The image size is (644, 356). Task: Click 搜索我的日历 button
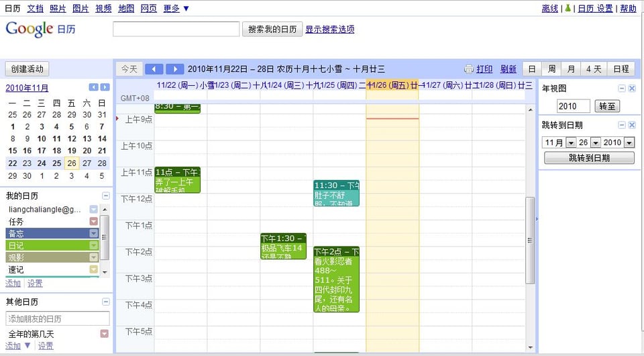tap(272, 29)
